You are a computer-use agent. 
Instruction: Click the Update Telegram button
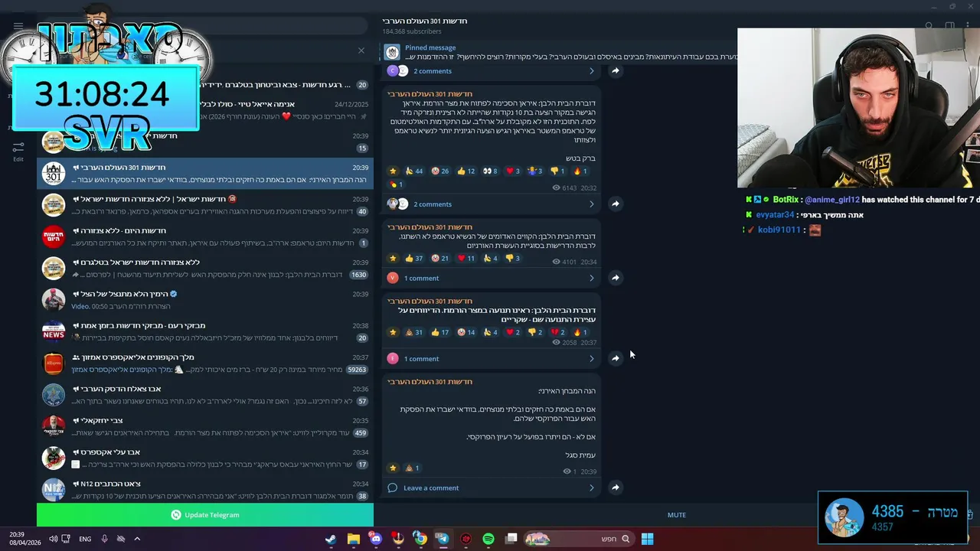(x=205, y=515)
